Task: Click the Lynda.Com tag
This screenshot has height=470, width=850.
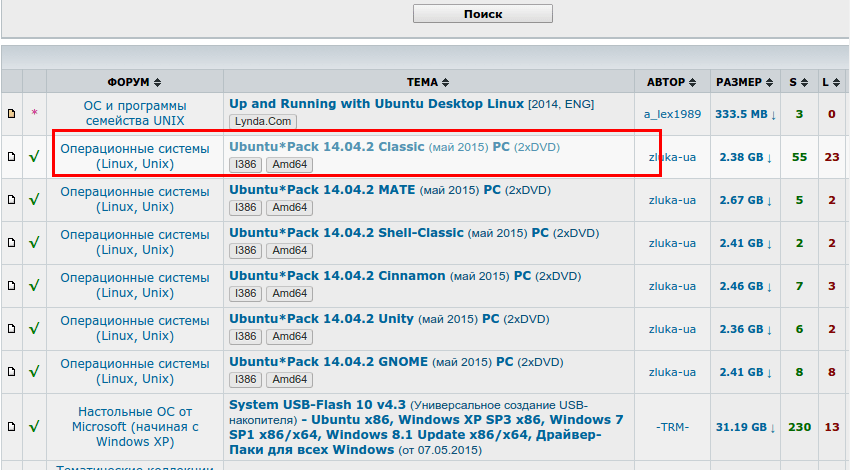Action: [x=263, y=121]
